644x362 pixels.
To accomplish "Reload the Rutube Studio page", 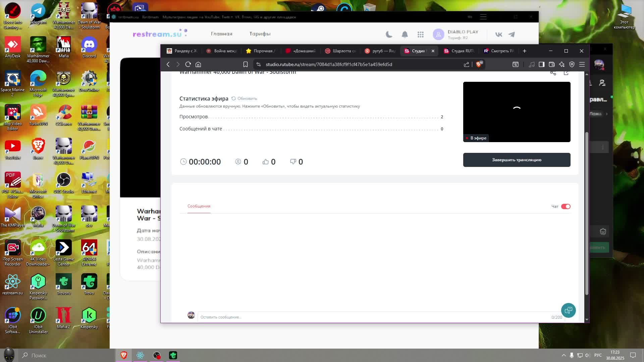I will [x=188, y=64].
